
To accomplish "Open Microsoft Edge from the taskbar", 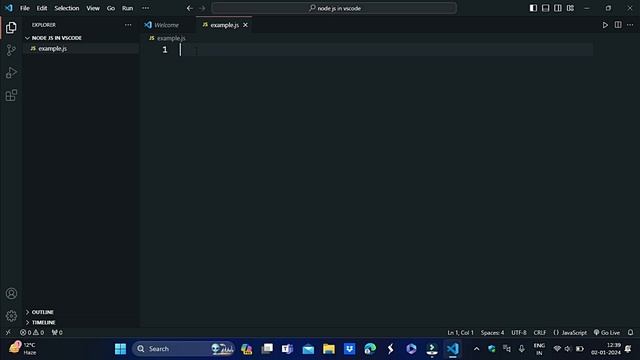I will [370, 349].
